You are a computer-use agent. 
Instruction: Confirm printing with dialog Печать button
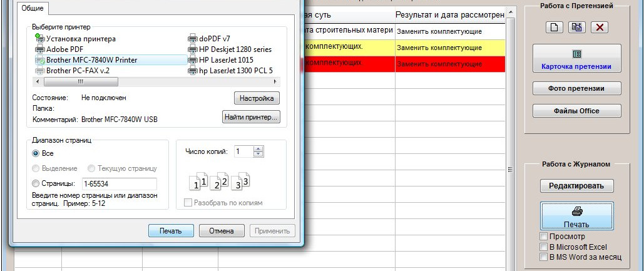point(171,231)
